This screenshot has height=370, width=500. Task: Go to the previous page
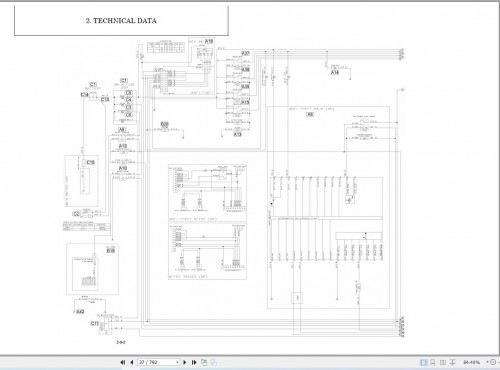tap(132, 362)
